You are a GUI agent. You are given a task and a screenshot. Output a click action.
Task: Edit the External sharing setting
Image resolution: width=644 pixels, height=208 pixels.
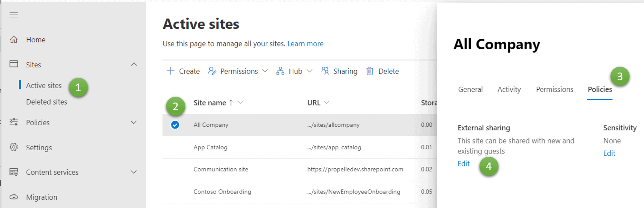464,163
